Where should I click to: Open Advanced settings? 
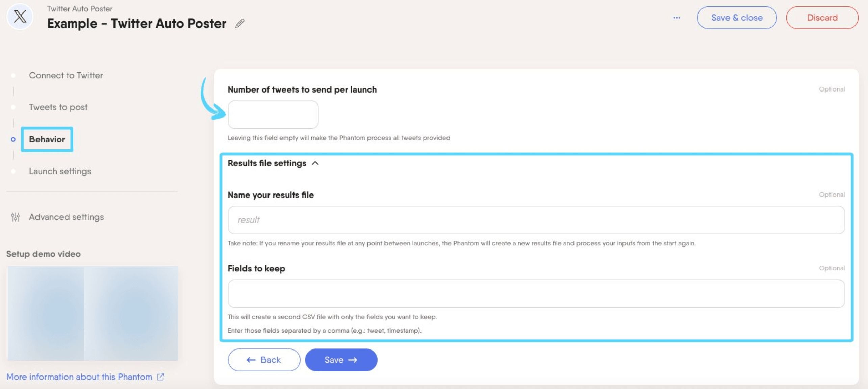tap(67, 217)
